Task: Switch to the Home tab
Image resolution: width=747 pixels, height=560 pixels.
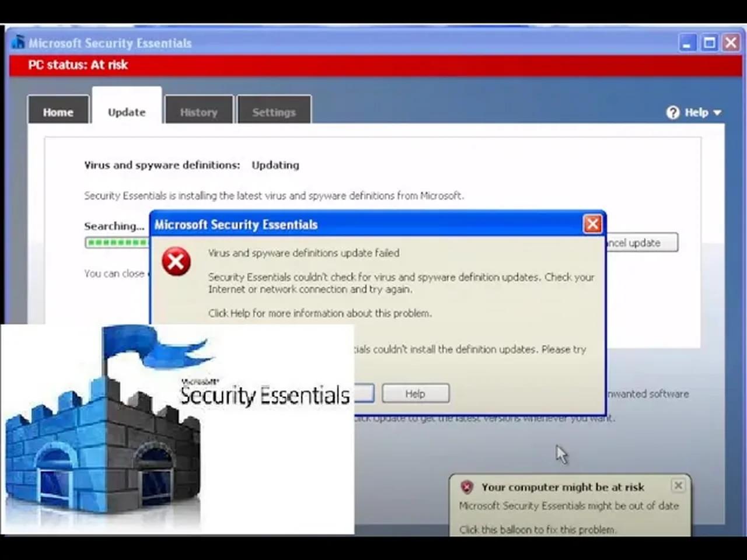Action: coord(58,112)
